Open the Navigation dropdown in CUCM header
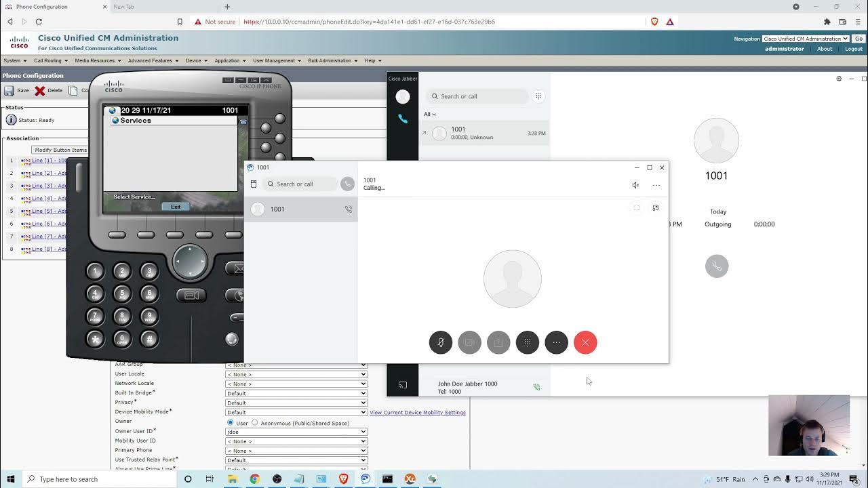This screenshot has width=868, height=488. (x=806, y=39)
